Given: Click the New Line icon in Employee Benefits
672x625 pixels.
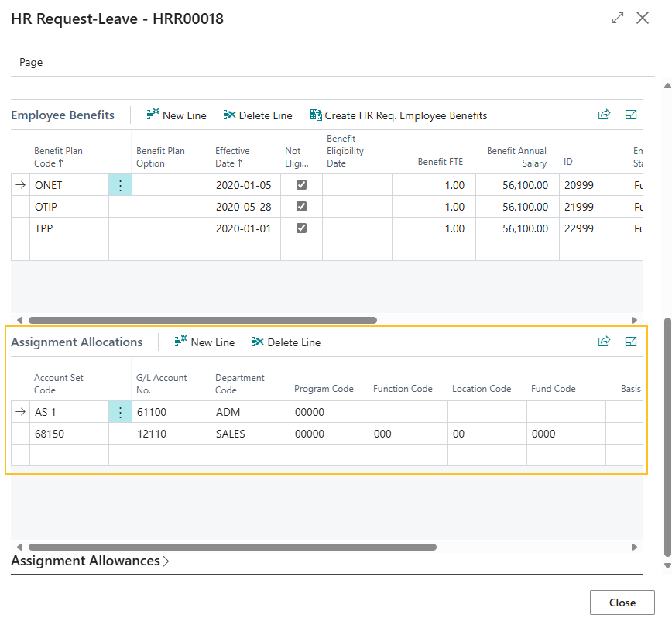Looking at the screenshot, I should [x=177, y=115].
